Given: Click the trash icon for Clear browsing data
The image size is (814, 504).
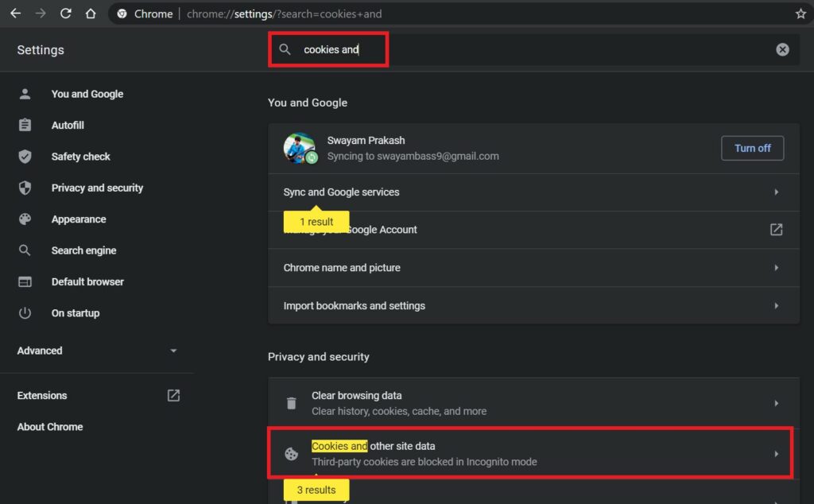Looking at the screenshot, I should 291,403.
